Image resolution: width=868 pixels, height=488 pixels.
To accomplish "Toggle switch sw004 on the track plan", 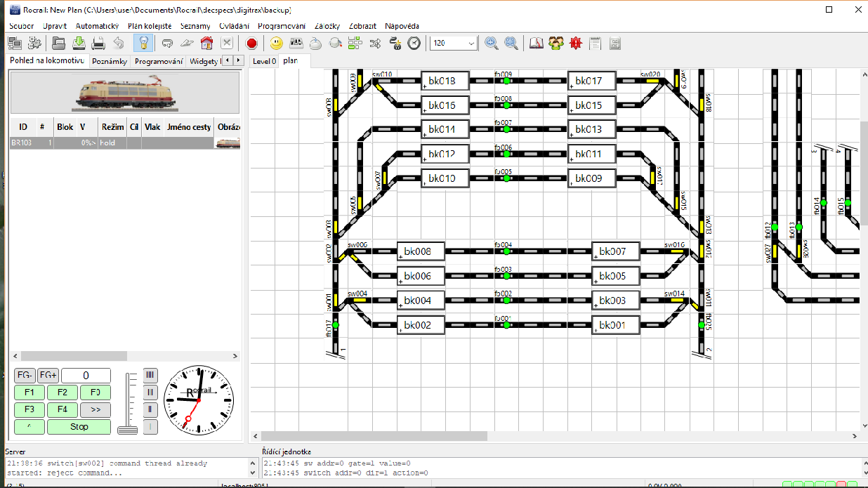I will coord(359,301).
